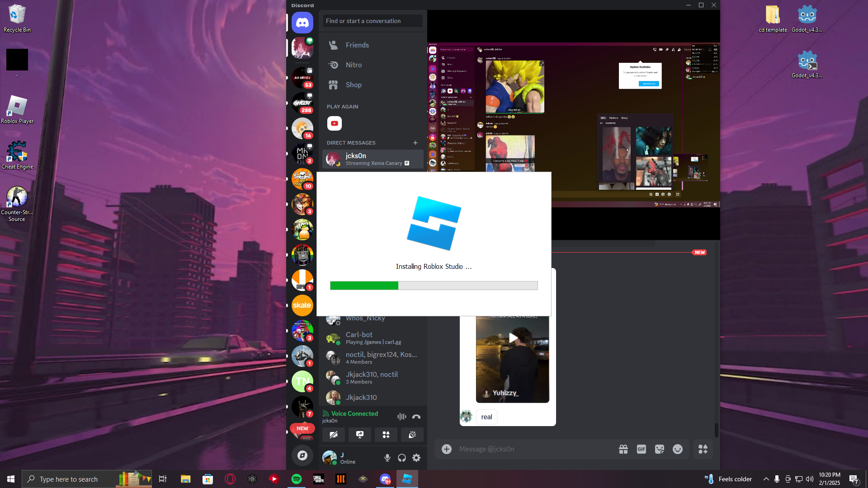This screenshot has width=868, height=488.
Task: Select Carl-bot direct message
Action: [x=373, y=338]
